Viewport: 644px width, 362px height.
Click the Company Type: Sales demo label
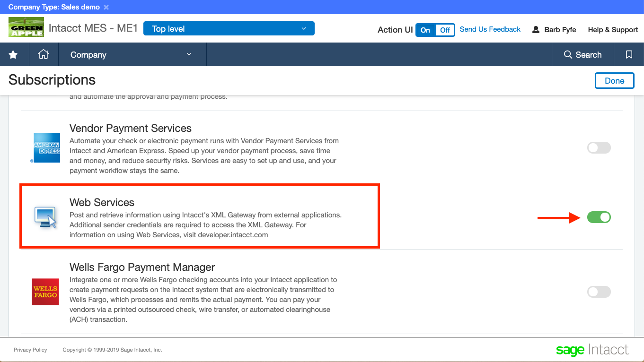click(54, 7)
